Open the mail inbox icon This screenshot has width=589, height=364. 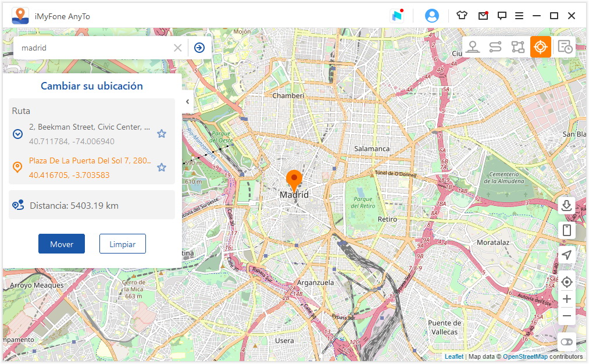point(483,16)
